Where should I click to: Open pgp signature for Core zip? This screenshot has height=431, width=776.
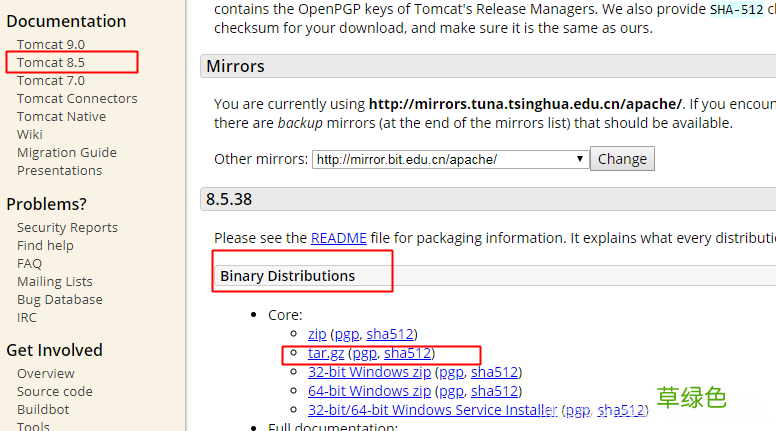click(x=347, y=334)
